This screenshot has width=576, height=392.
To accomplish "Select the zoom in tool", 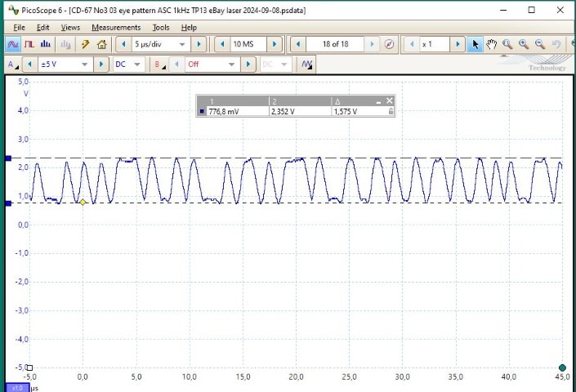I will tap(524, 44).
